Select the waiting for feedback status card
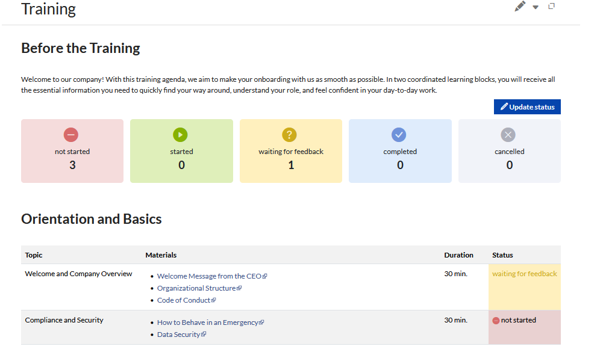The height and width of the screenshot is (364, 603). (291, 152)
